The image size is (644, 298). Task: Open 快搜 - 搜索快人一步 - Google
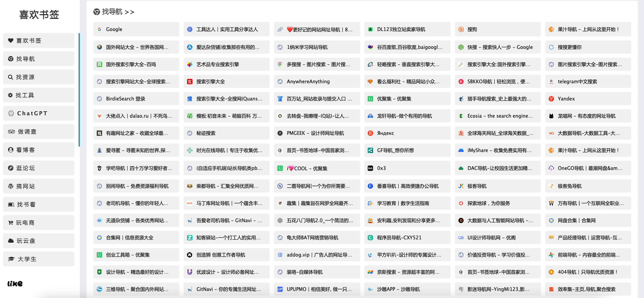pyautogui.click(x=498, y=47)
